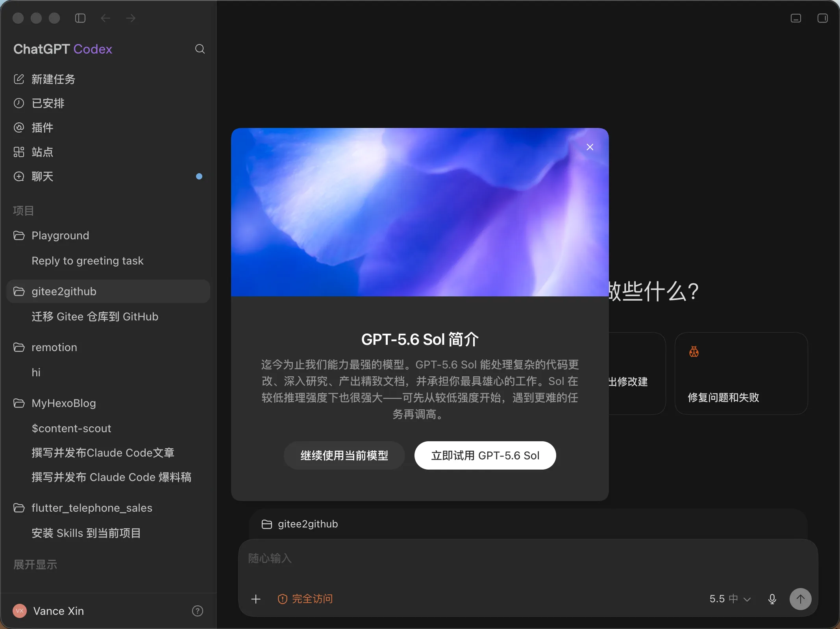Click 继续使用当前模型 button

point(344,455)
